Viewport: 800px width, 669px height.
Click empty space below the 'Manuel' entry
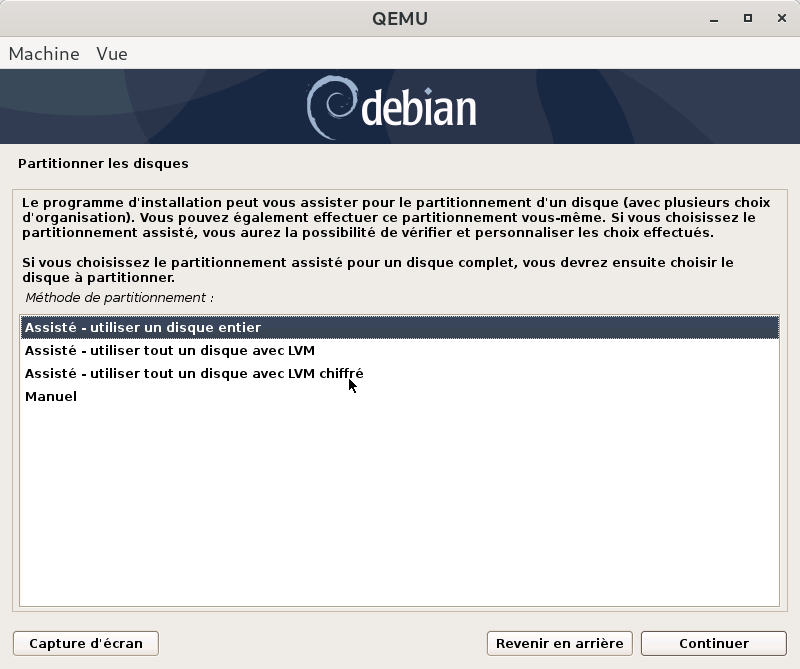pos(399,500)
